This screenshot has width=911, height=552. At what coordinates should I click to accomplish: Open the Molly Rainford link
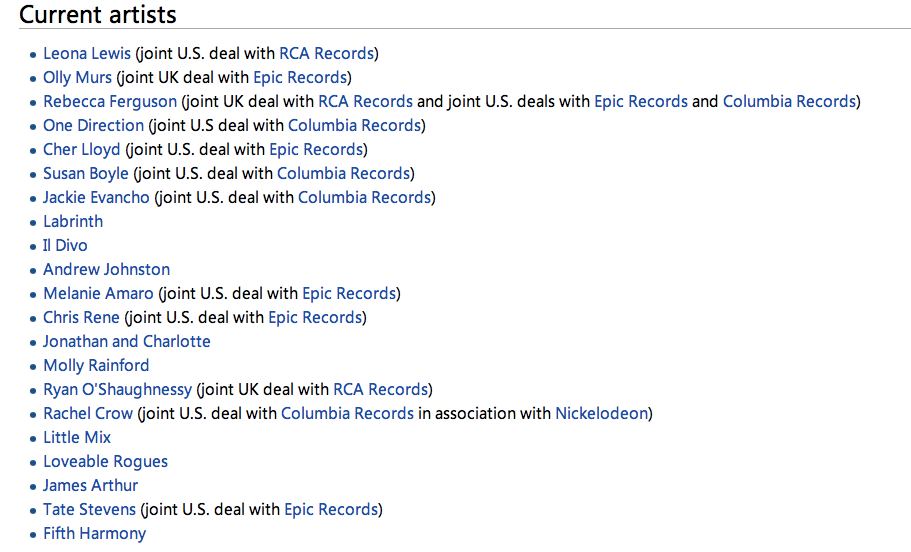tap(96, 365)
